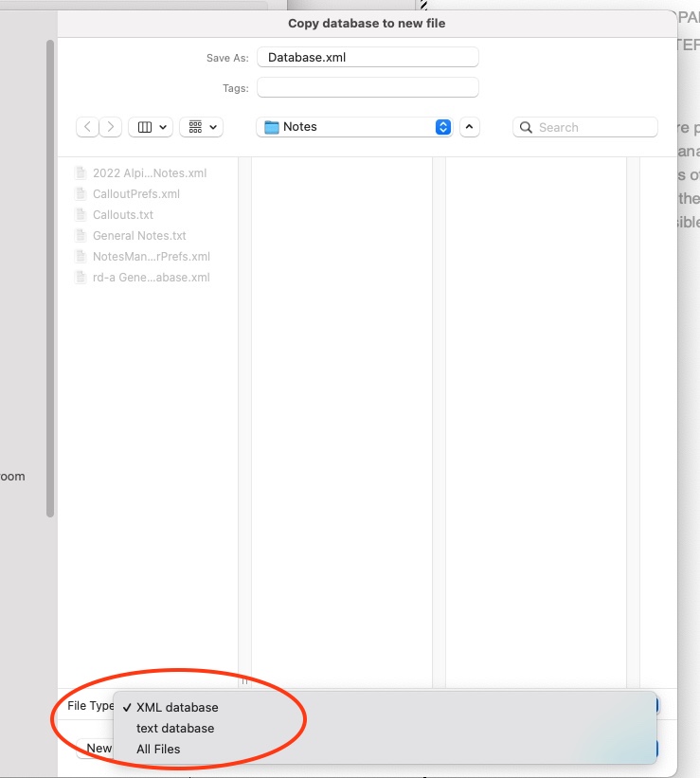
Task: Open the item grouping options button
Action: click(x=201, y=127)
